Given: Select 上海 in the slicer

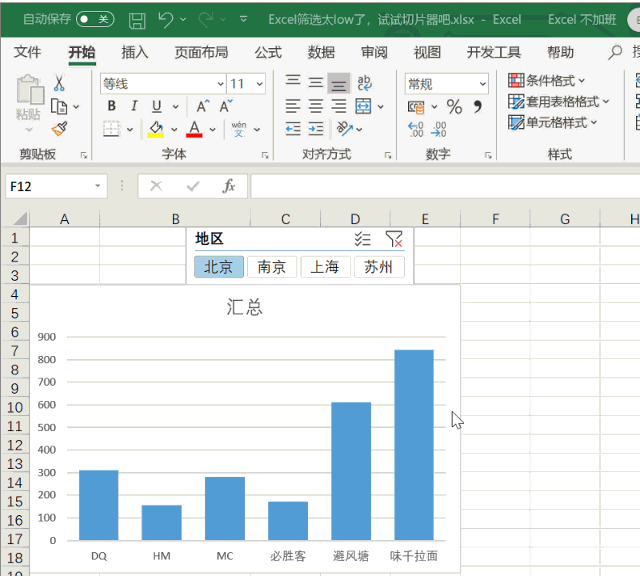Looking at the screenshot, I should click(x=325, y=267).
